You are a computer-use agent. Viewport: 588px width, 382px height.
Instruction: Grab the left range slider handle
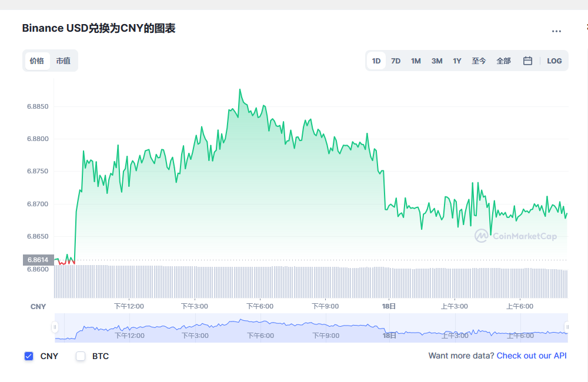(x=55, y=327)
